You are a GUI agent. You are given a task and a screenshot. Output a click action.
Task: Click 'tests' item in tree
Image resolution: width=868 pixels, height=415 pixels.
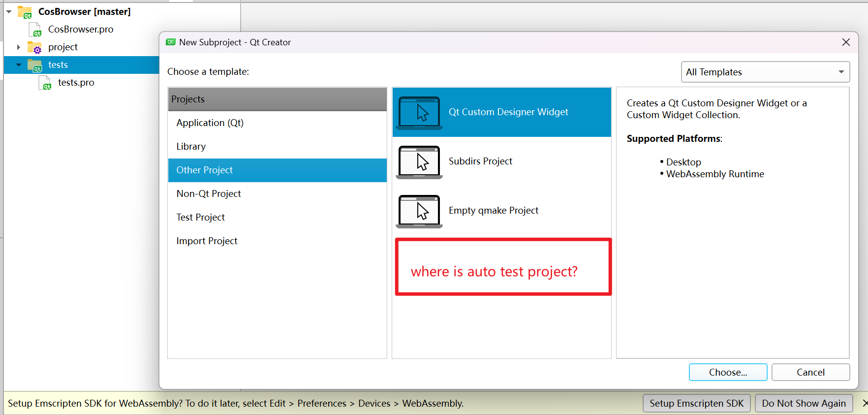[58, 65]
